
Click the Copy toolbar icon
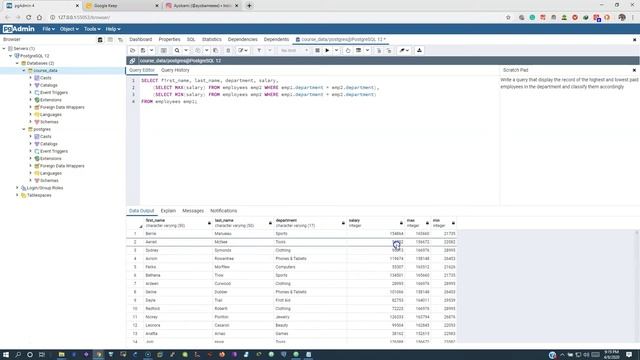pos(198,51)
